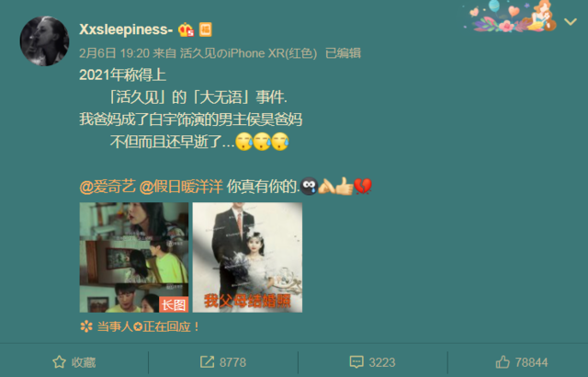Toggle the thumbs-up like with 78844
588x377 pixels.
522,362
